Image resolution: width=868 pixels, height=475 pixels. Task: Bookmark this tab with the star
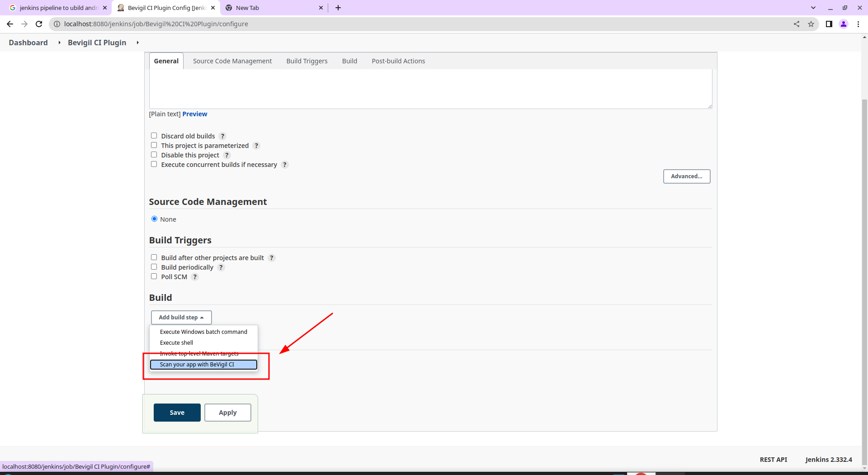(x=811, y=24)
